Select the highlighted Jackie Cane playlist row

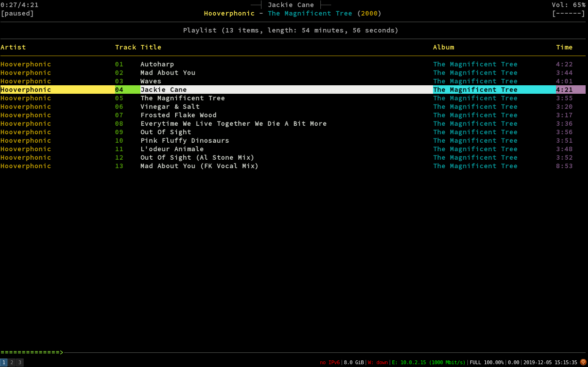pyautogui.click(x=293, y=90)
